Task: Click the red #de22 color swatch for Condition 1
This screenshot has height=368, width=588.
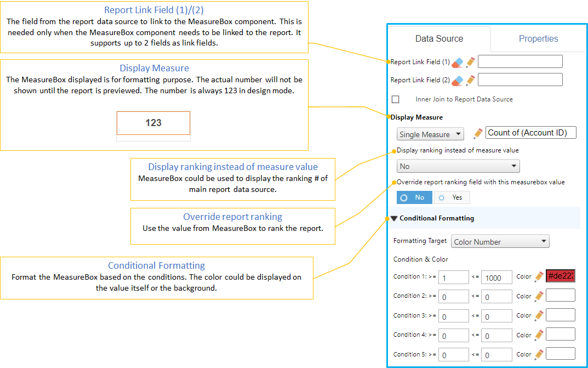Action: tap(560, 276)
